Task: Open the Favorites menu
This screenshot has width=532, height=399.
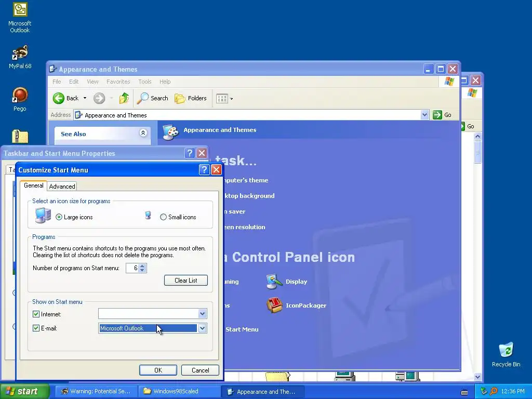Action: pyautogui.click(x=118, y=82)
